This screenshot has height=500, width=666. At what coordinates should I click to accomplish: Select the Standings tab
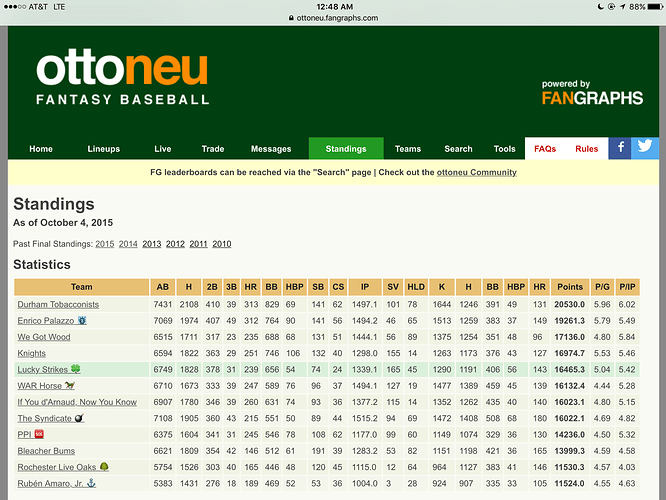tap(346, 148)
